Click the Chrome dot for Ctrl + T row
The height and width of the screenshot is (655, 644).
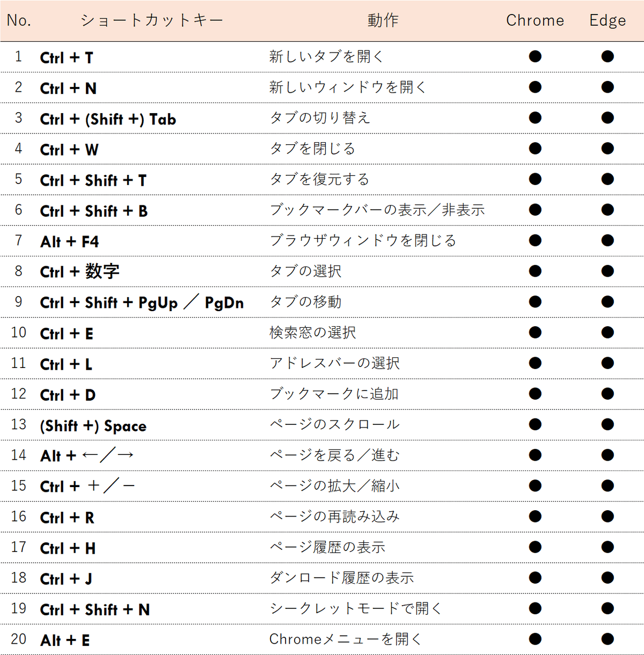(x=535, y=56)
